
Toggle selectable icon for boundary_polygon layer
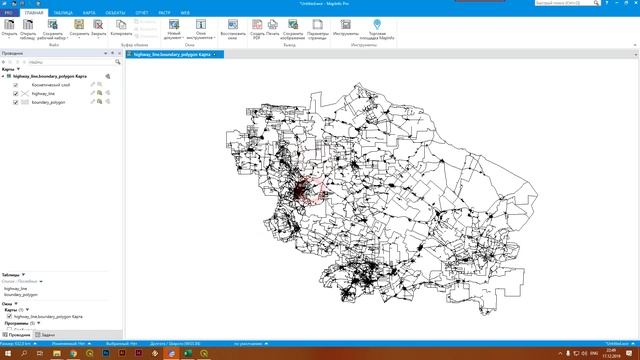(x=100, y=102)
